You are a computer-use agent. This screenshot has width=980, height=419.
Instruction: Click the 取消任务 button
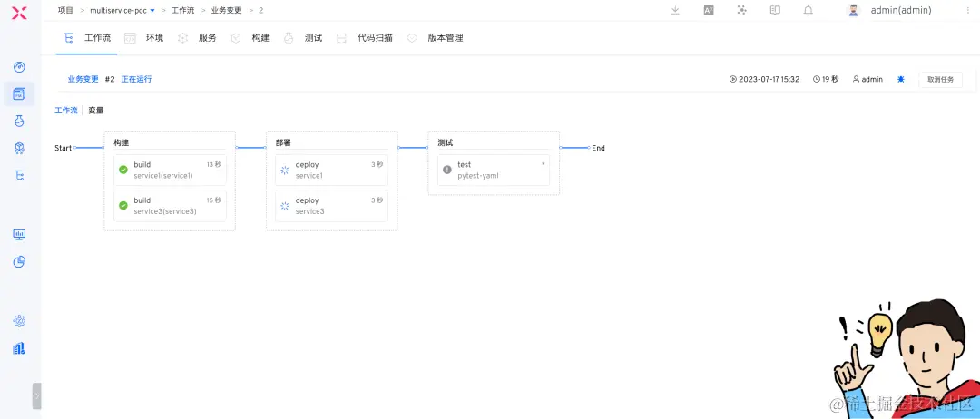pyautogui.click(x=940, y=79)
